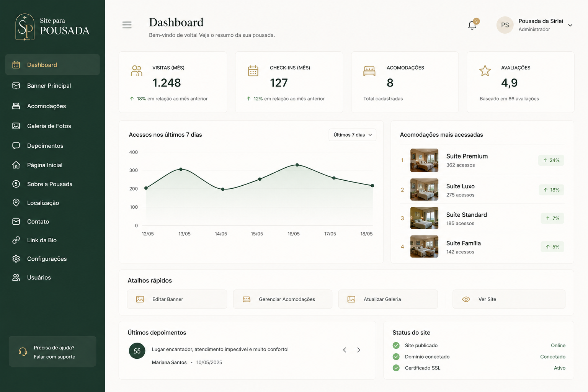The image size is (588, 392).
Task: Show next testimonial with right arrow
Action: (359, 350)
